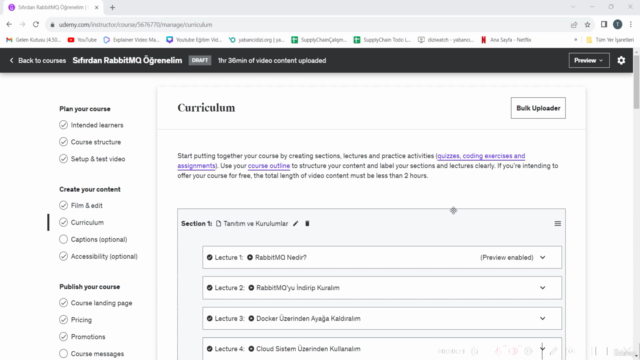
Task: Click the Back to courses arrow icon
Action: [x=11, y=60]
